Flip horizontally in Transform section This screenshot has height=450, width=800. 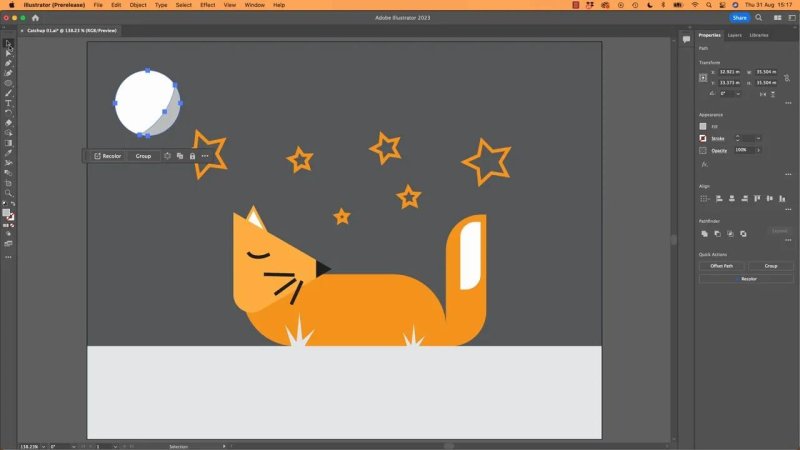point(763,94)
